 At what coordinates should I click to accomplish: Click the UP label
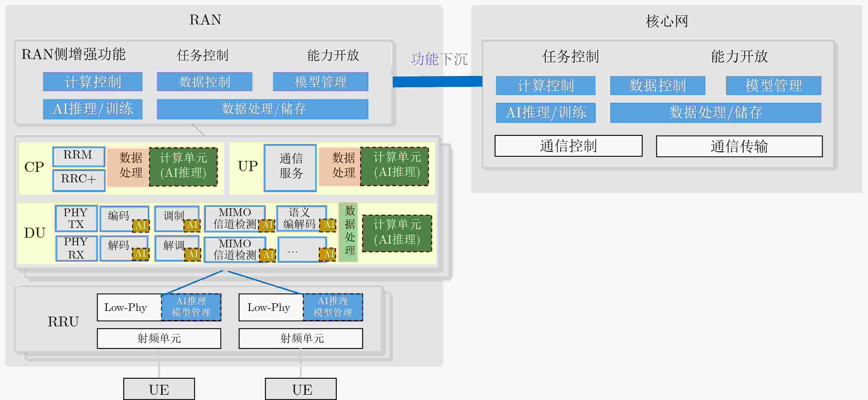coord(248,166)
